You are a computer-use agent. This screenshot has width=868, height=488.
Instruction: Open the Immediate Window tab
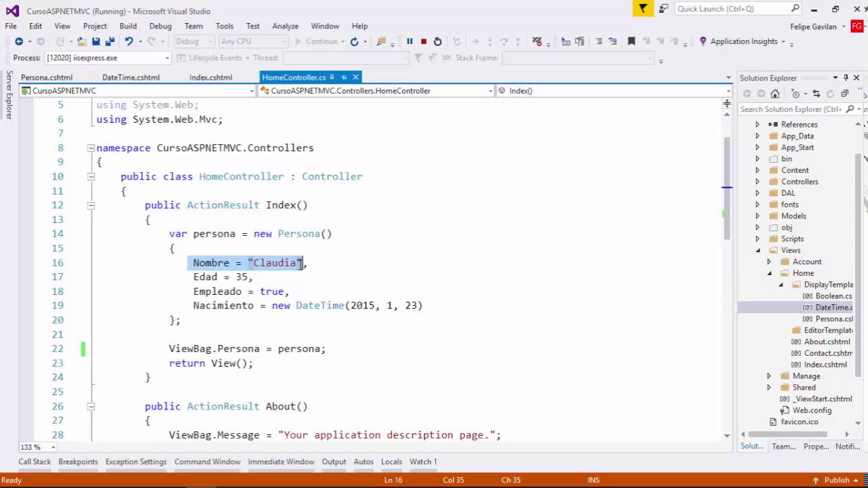(281, 462)
